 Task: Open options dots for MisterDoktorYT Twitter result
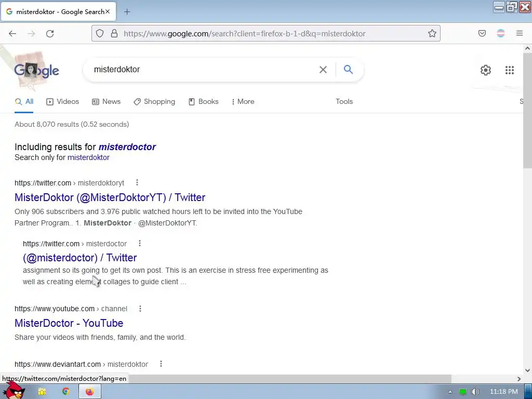(x=137, y=182)
